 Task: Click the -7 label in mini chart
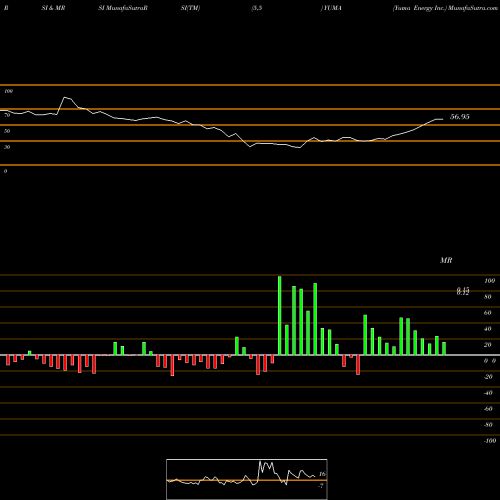tap(321, 486)
